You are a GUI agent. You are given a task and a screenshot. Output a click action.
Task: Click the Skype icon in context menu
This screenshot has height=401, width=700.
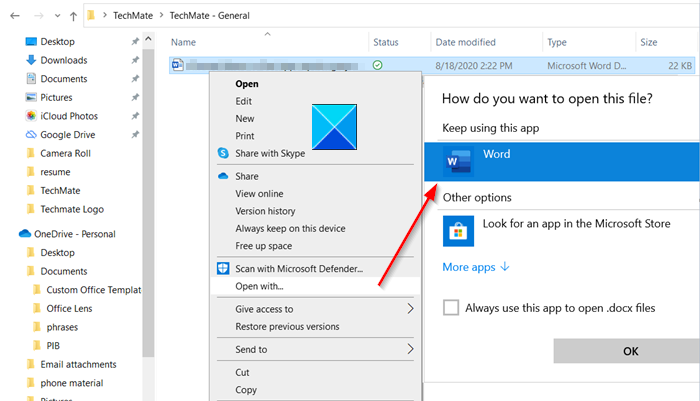click(x=224, y=153)
